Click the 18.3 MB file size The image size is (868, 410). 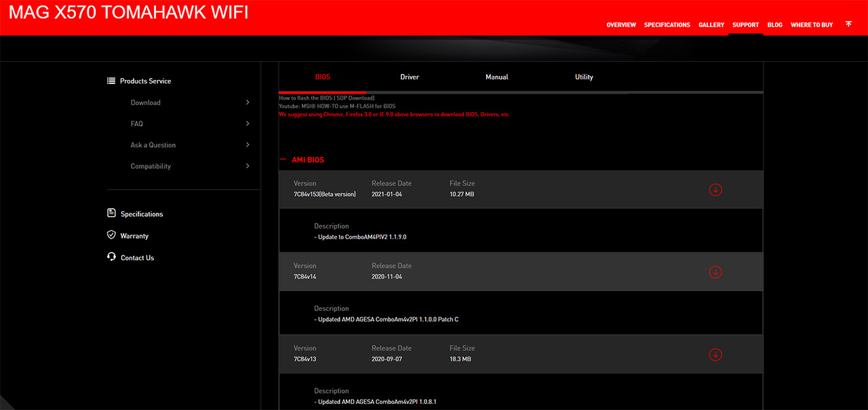(x=460, y=359)
